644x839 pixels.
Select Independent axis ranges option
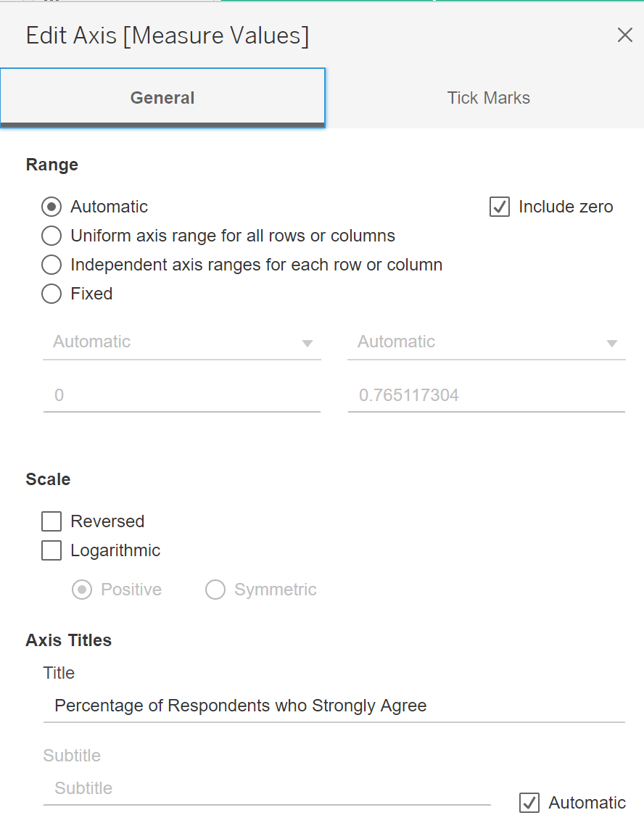51,265
